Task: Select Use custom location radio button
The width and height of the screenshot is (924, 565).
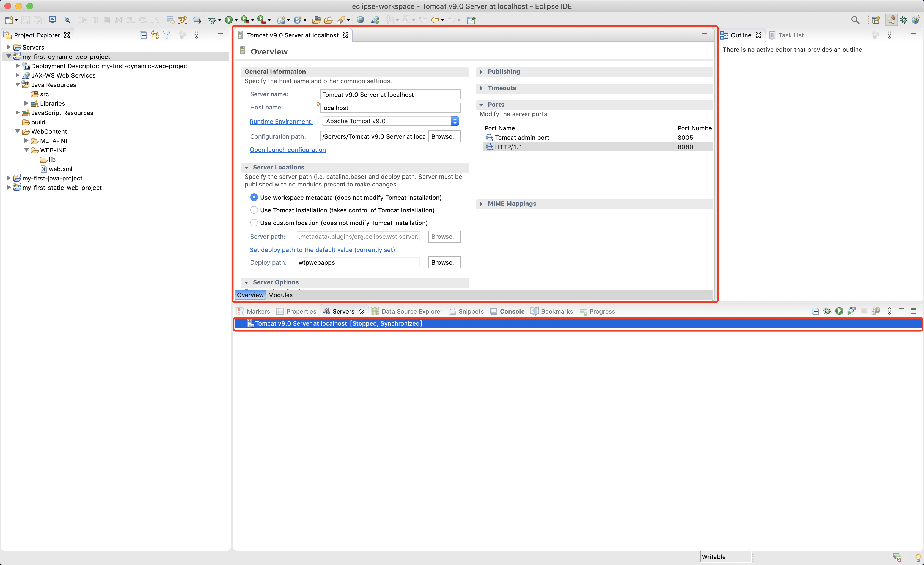Action: click(x=254, y=223)
